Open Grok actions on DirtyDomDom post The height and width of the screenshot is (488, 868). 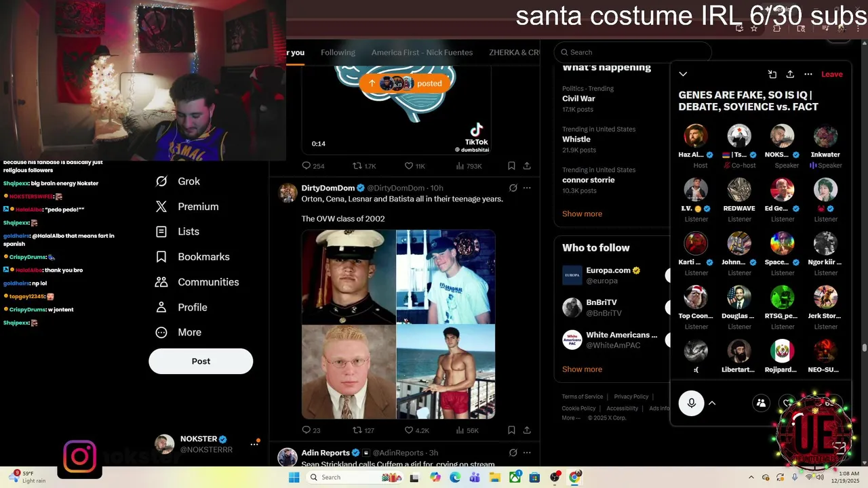513,188
